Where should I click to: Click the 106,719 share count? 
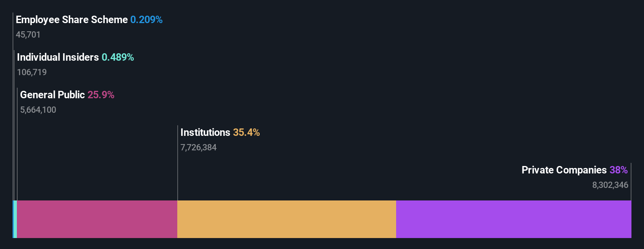[32, 72]
